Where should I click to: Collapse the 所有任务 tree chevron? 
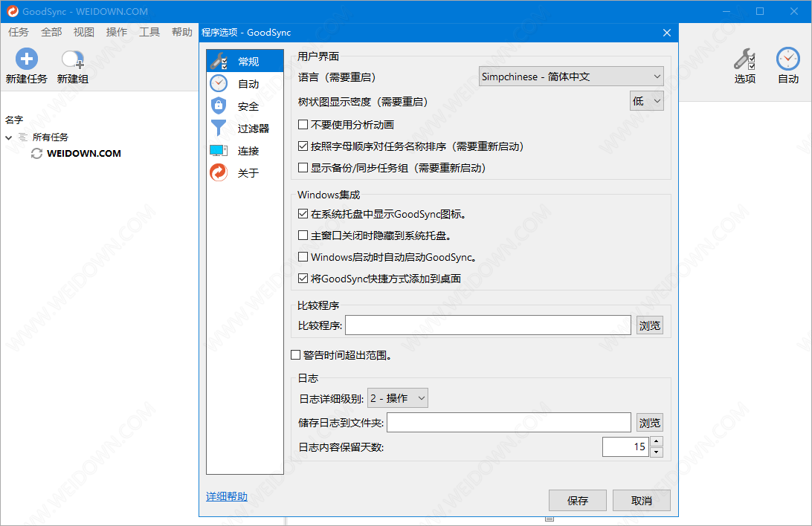9,137
